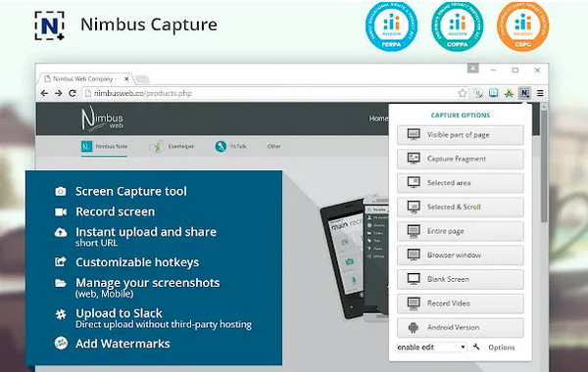Go forward with the browser forward arrow
Viewport: 588px width, 372px height.
pyautogui.click(x=59, y=93)
